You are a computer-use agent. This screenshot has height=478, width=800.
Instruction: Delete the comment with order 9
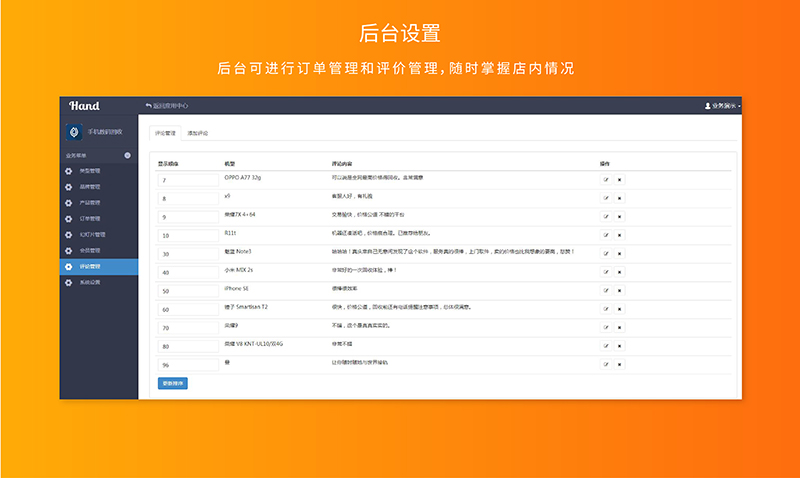pos(619,216)
